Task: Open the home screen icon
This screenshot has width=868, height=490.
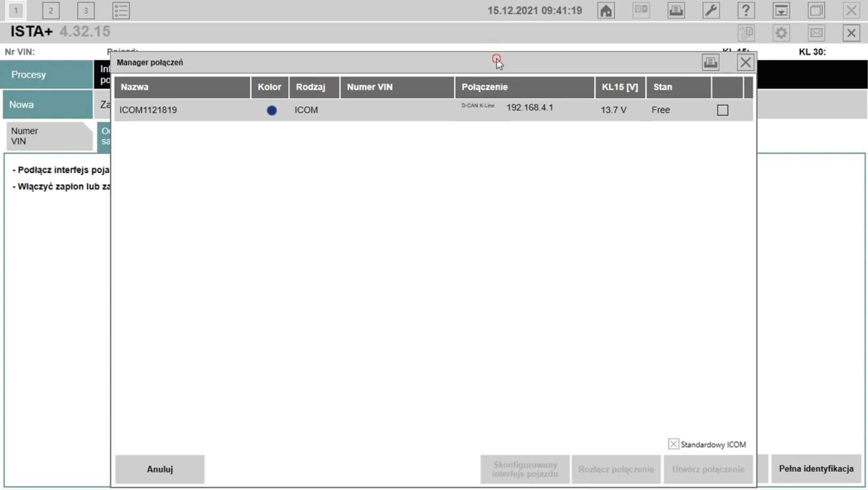Action: pyautogui.click(x=606, y=11)
